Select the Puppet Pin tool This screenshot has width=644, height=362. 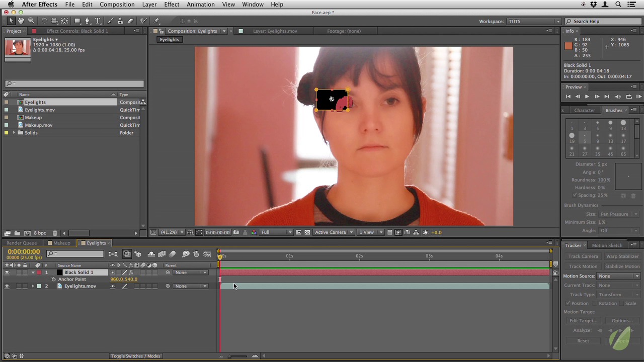(157, 21)
